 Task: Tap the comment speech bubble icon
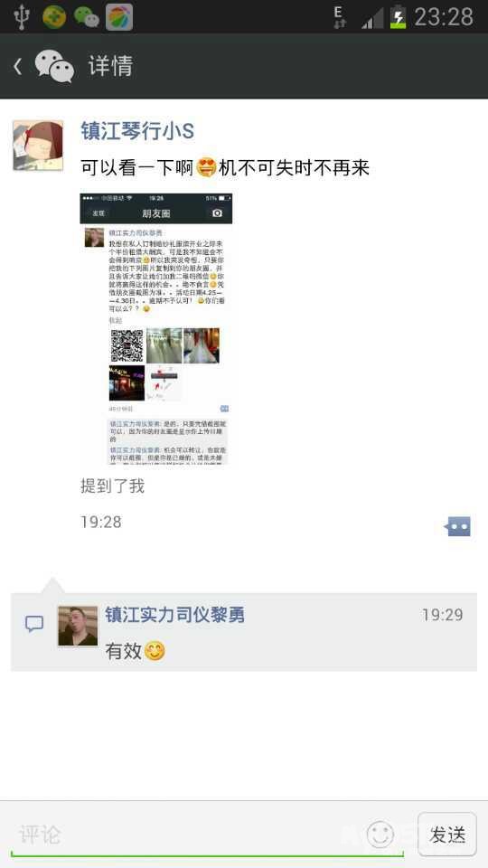point(34,625)
